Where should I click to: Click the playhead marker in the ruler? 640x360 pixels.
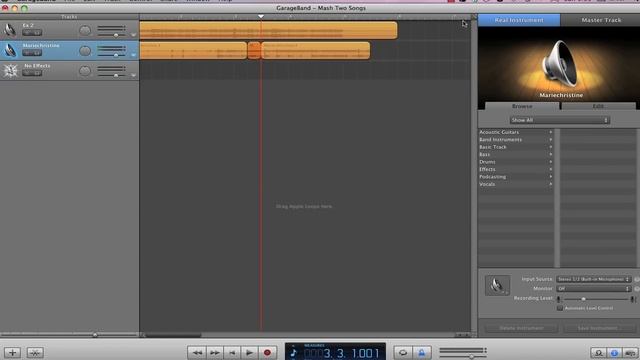[261, 17]
